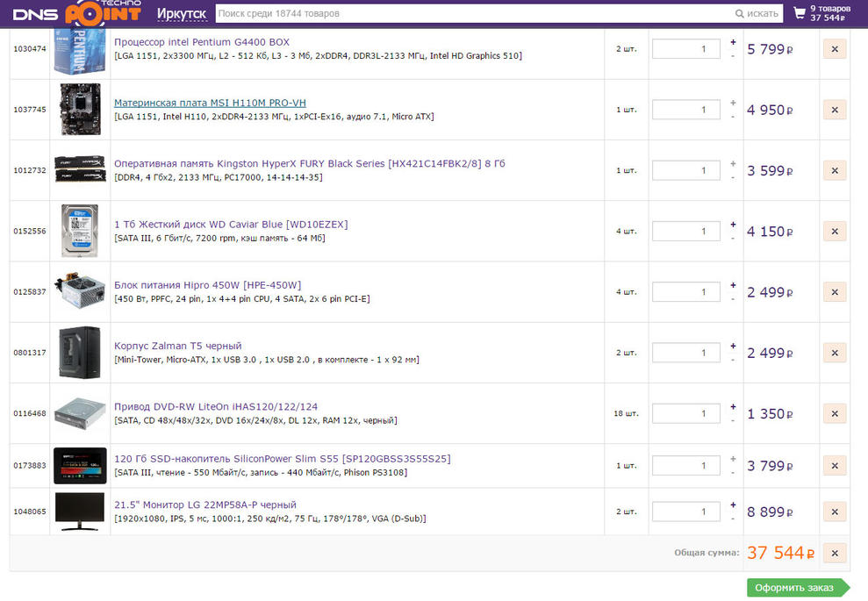Edit quantity field for WD Caviar Blue
The width and height of the screenshot is (868, 601).
coord(685,232)
